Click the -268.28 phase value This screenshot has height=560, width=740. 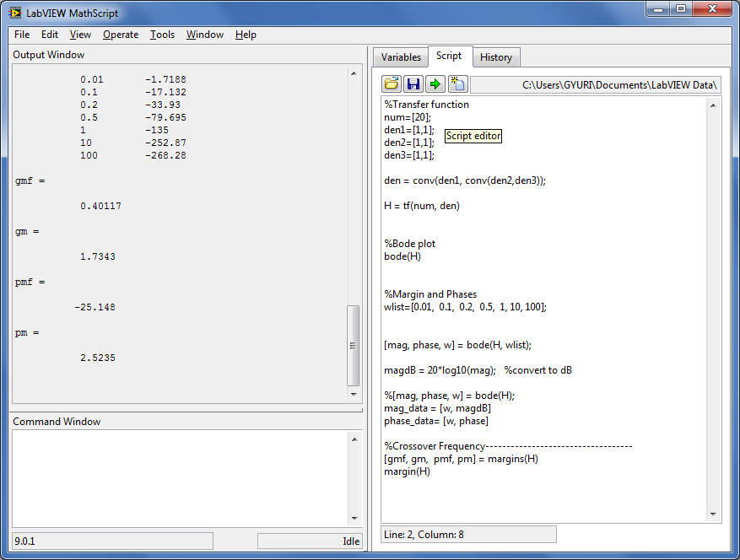(x=165, y=155)
